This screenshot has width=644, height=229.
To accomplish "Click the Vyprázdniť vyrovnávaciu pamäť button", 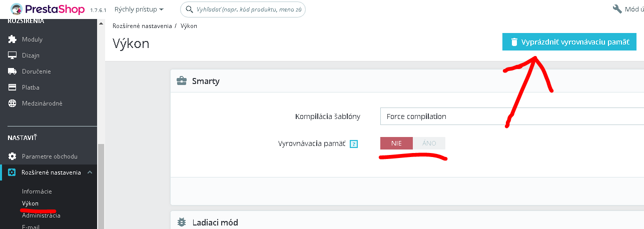I will (569, 42).
